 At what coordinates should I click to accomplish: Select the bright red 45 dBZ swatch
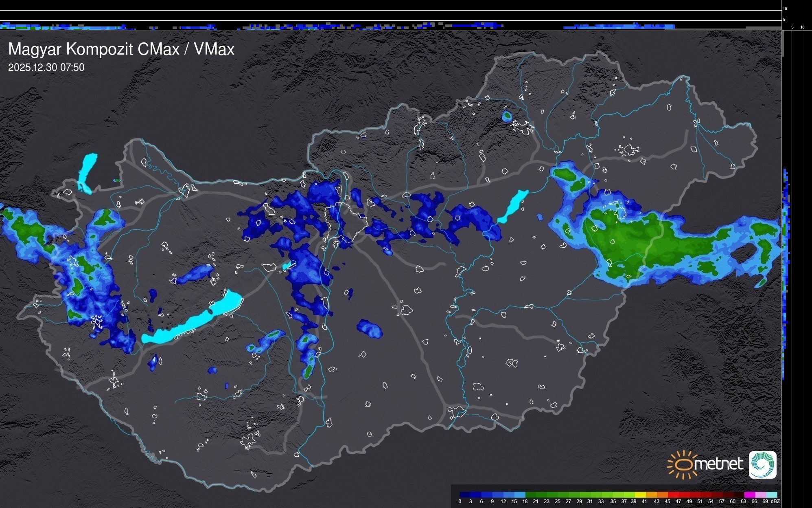pyautogui.click(x=673, y=495)
